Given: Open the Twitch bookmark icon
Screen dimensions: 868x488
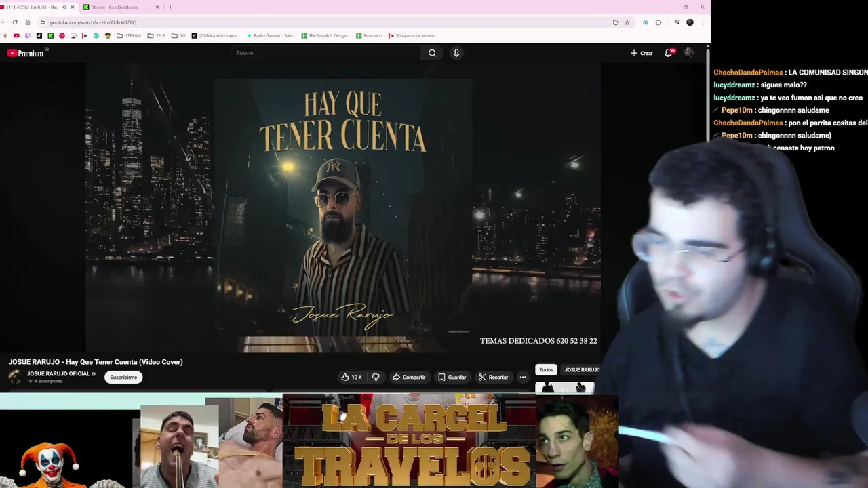Looking at the screenshot, I should [x=28, y=35].
